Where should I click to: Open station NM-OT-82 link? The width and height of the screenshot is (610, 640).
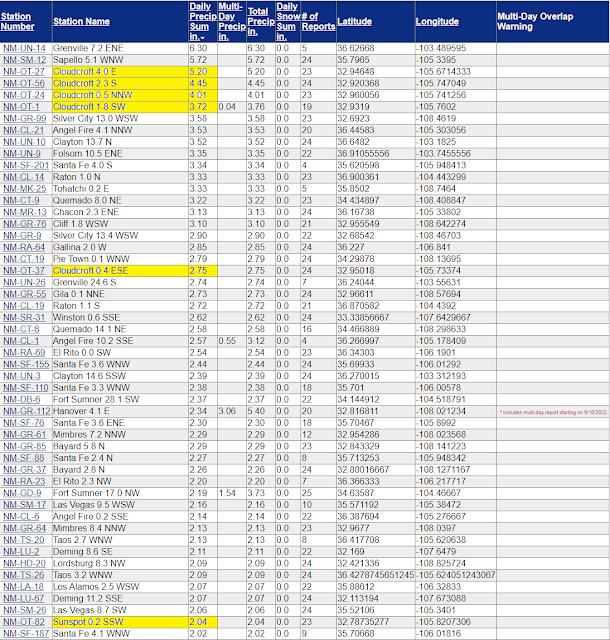point(24,622)
